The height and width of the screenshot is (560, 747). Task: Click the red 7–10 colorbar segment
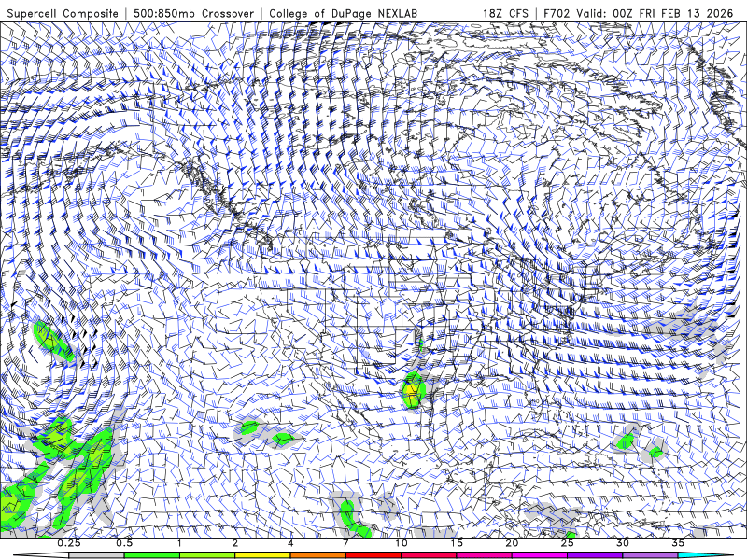click(x=373, y=555)
